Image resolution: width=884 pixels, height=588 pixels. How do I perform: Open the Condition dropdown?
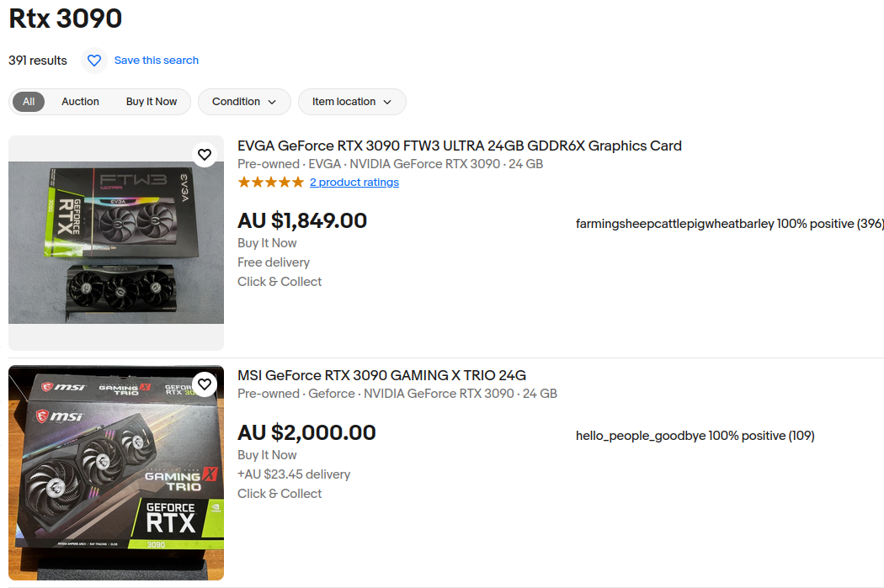244,102
